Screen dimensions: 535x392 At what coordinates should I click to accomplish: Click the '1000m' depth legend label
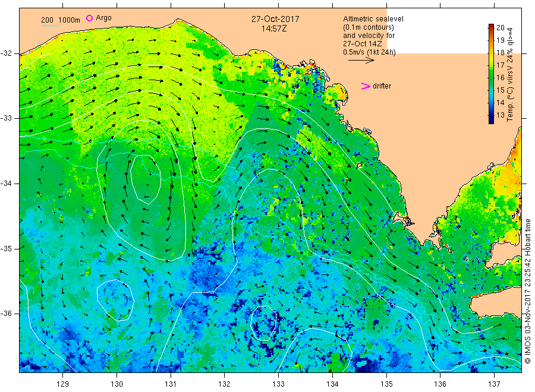point(70,20)
